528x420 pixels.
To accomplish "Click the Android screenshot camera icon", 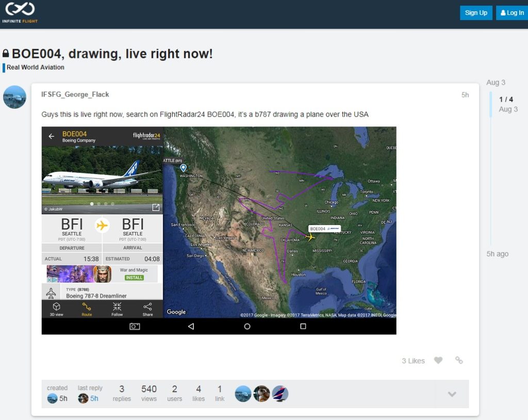I will tap(135, 326).
